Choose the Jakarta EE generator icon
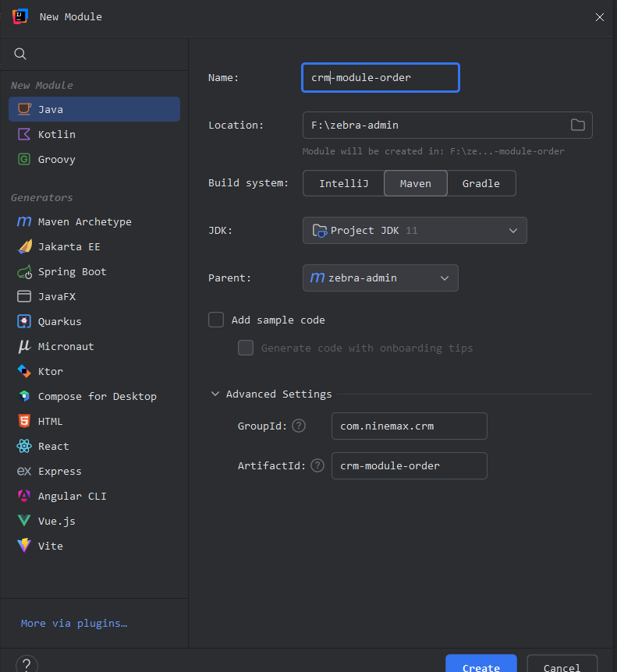This screenshot has height=672, width=617. [x=24, y=246]
